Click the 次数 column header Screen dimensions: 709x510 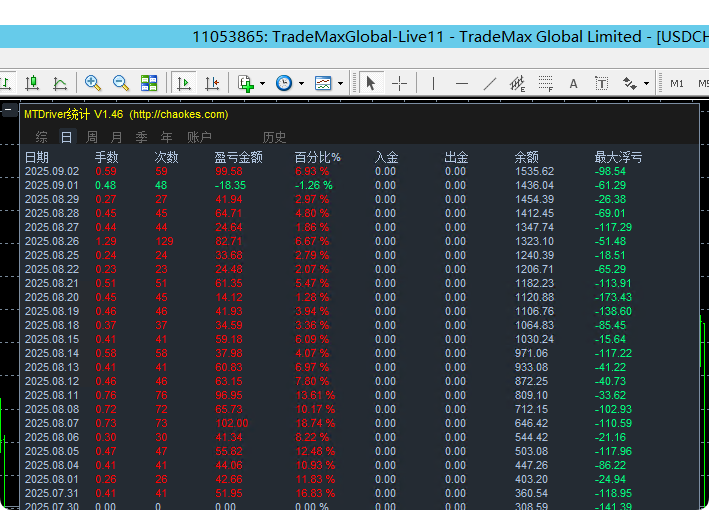[x=166, y=157]
